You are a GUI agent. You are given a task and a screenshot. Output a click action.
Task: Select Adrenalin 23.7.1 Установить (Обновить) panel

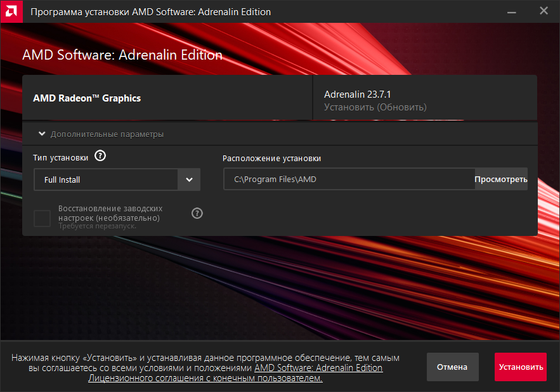click(425, 98)
